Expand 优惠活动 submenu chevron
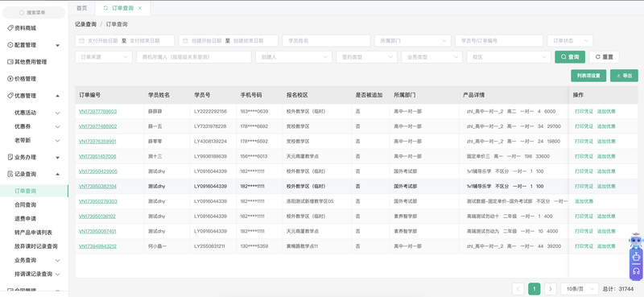 (x=57, y=113)
